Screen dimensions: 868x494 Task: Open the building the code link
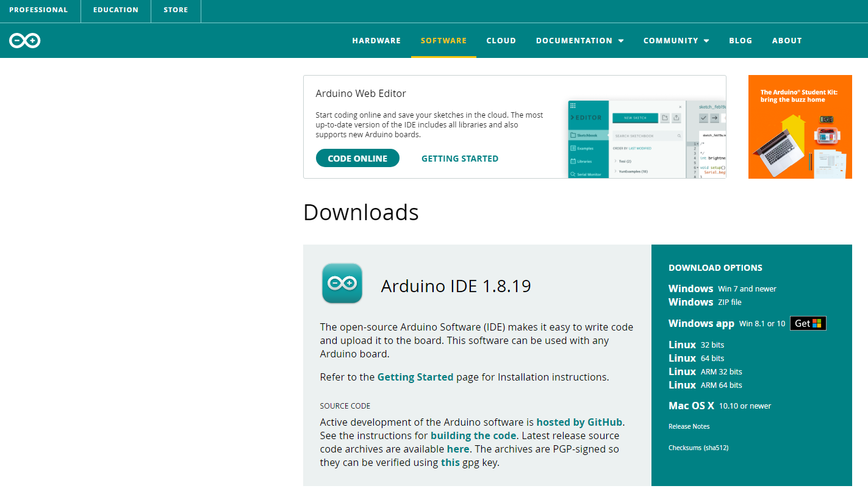click(x=473, y=435)
